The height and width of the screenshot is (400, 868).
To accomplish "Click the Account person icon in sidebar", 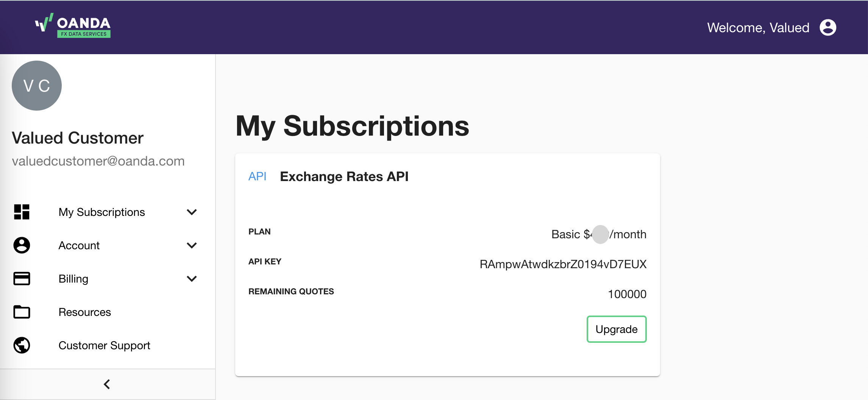I will (22, 245).
